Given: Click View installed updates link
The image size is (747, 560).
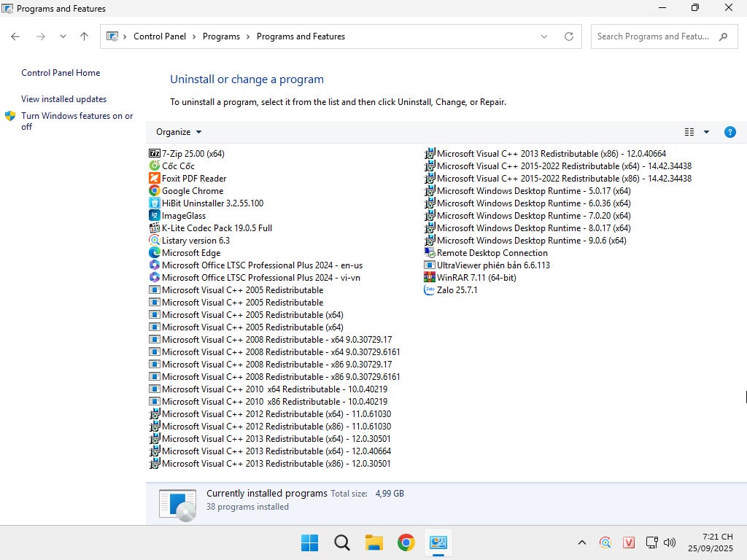Looking at the screenshot, I should click(63, 99).
